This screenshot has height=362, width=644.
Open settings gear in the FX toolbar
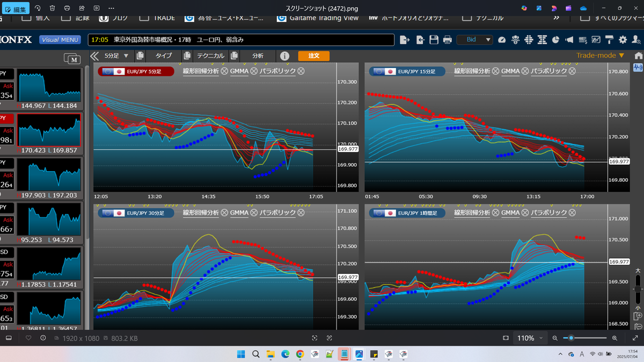tap(623, 40)
